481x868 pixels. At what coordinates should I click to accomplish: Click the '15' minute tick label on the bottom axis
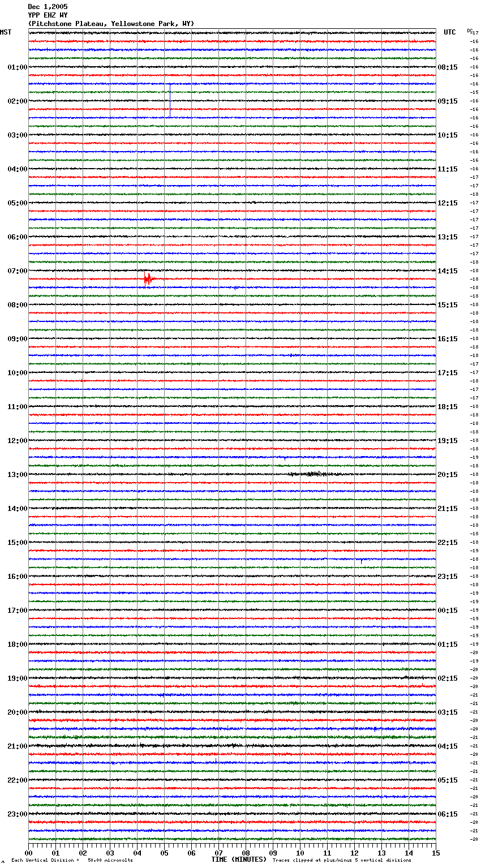(436, 853)
